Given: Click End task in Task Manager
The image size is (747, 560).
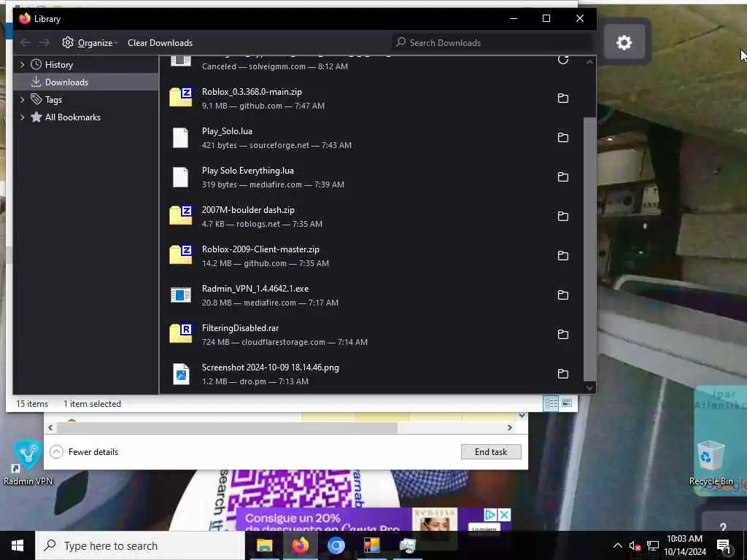Looking at the screenshot, I should coord(491,451).
